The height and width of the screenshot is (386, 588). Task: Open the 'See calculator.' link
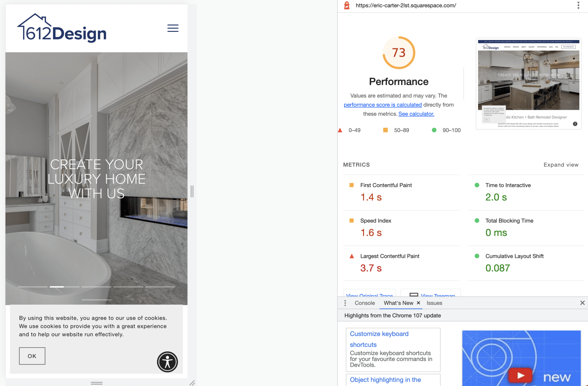click(416, 114)
